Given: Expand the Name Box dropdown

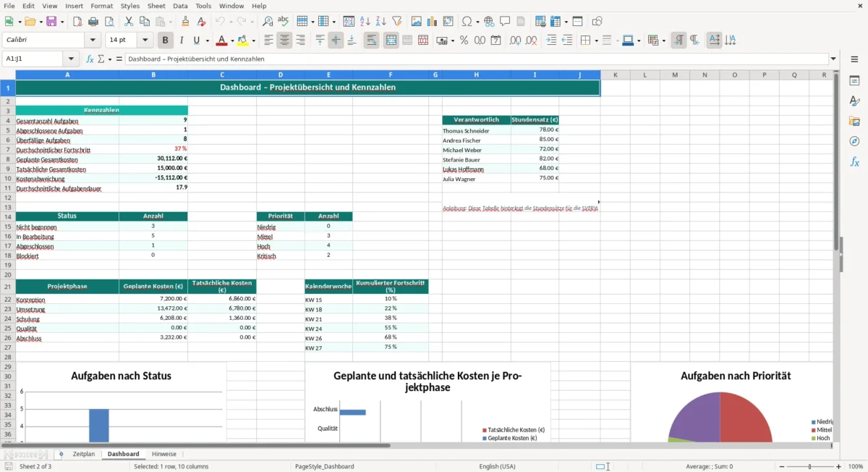Looking at the screenshot, I should pos(71,59).
